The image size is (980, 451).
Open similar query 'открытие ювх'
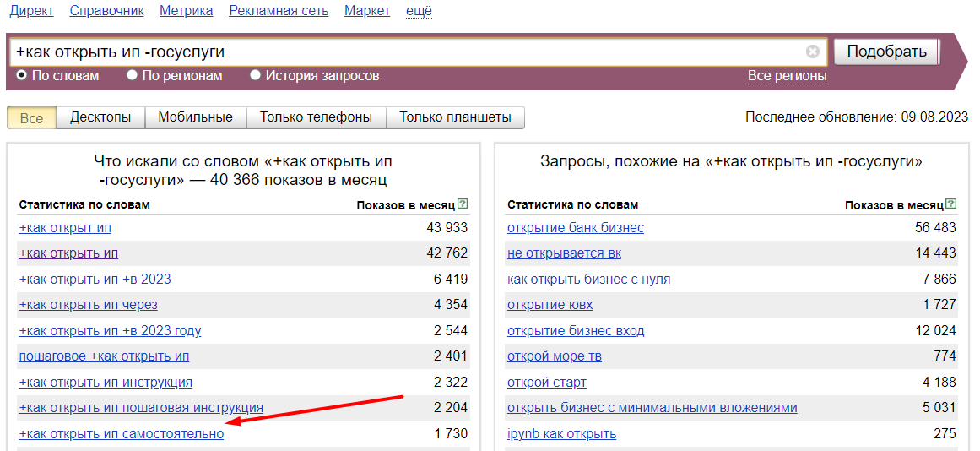(x=550, y=305)
